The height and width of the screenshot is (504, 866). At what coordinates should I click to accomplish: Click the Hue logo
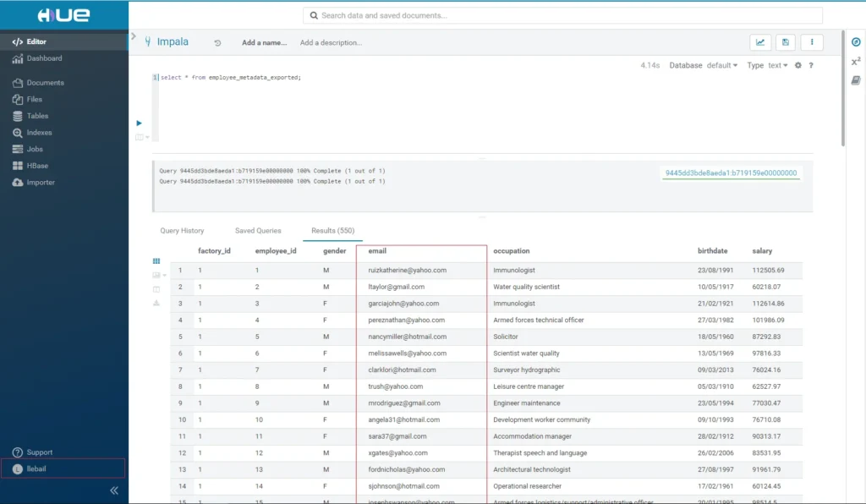pos(63,15)
